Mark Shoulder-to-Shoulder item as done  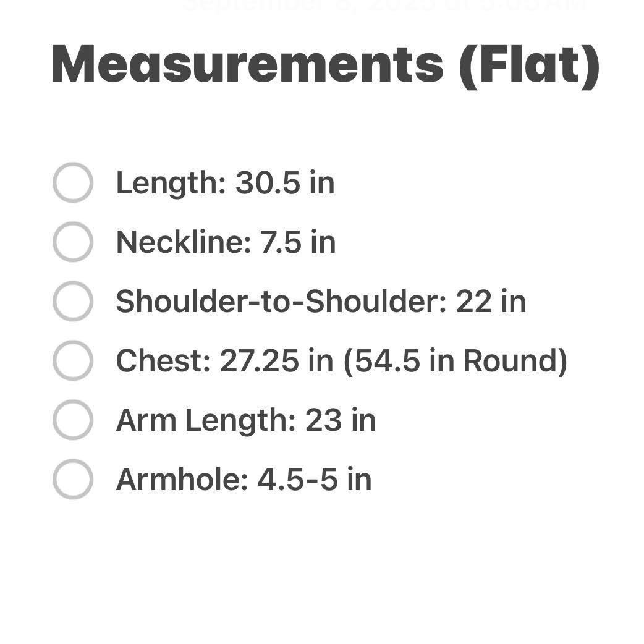[72, 302]
